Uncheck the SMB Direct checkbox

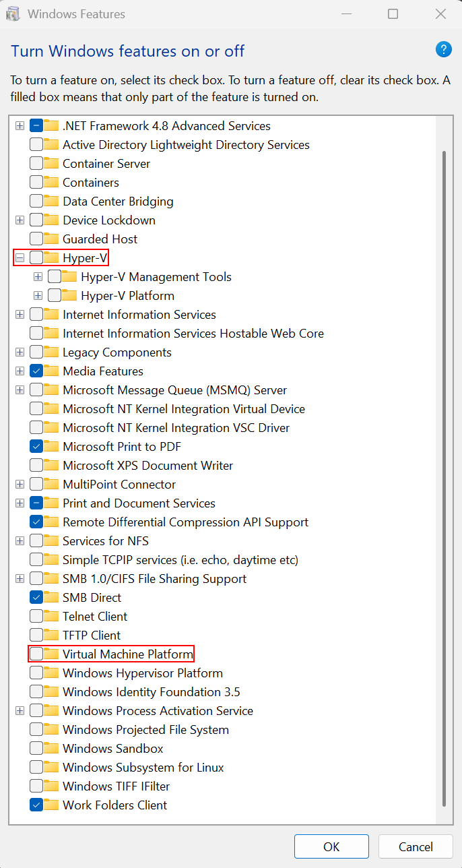tap(34, 597)
